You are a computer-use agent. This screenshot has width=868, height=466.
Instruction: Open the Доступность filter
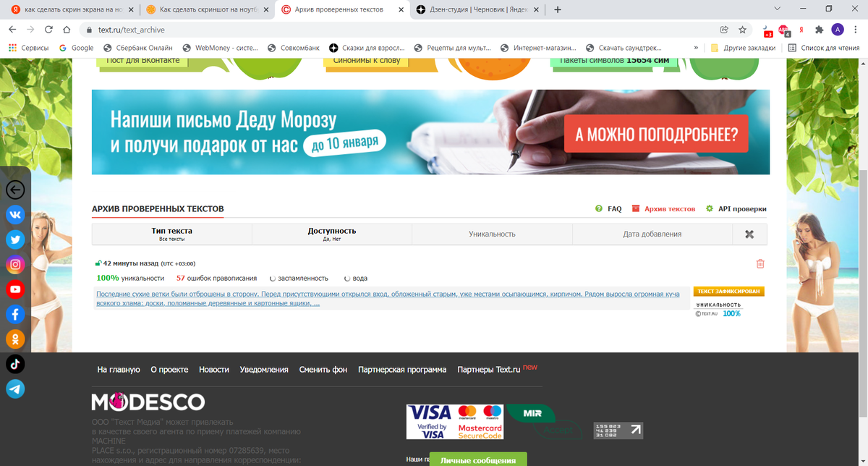click(332, 234)
